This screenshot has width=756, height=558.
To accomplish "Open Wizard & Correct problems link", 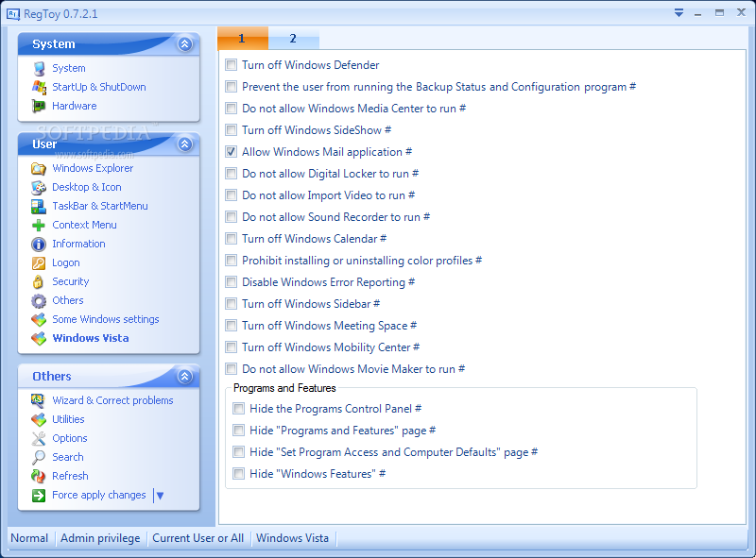I will pos(112,400).
